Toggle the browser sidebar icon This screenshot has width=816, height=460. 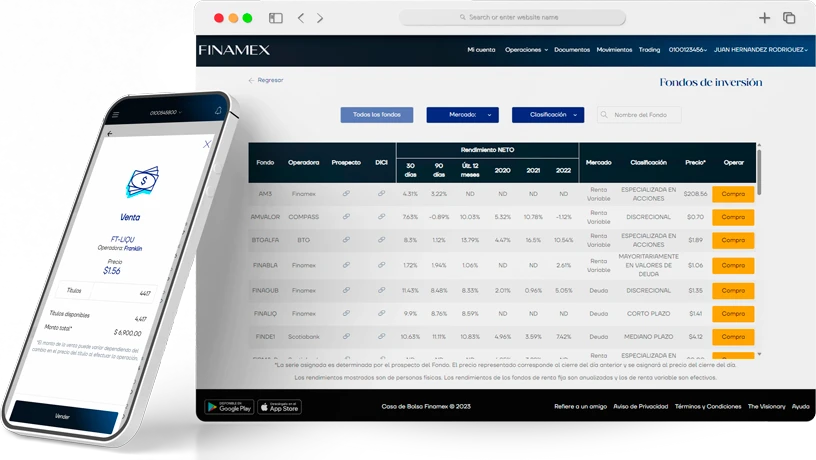click(276, 18)
